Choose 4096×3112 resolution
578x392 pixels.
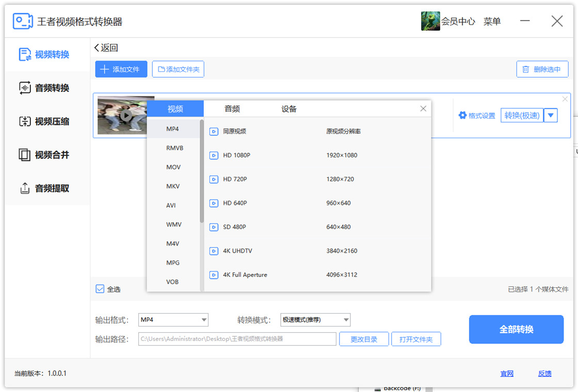pyautogui.click(x=342, y=275)
